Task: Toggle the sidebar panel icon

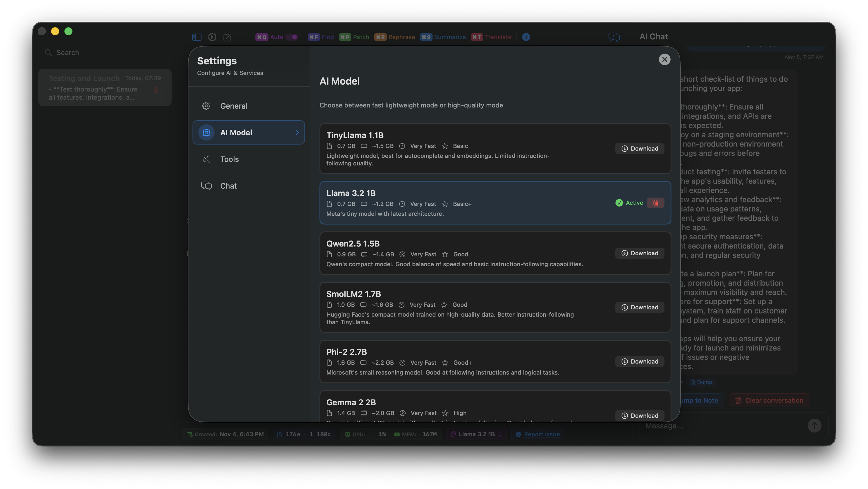Action: pyautogui.click(x=197, y=37)
